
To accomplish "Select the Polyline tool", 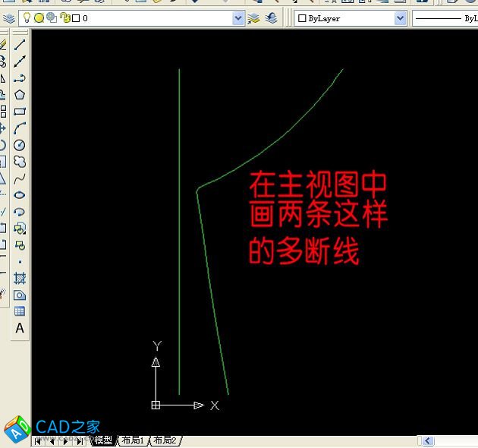I will [20, 78].
